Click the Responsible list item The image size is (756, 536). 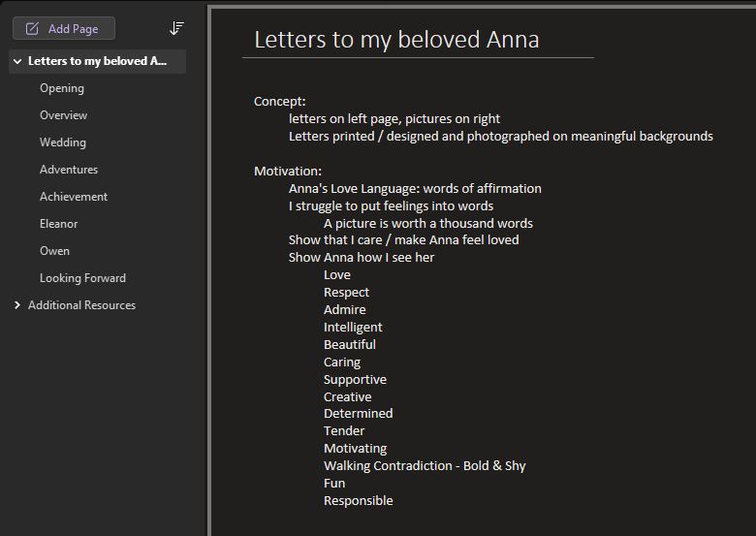358,500
